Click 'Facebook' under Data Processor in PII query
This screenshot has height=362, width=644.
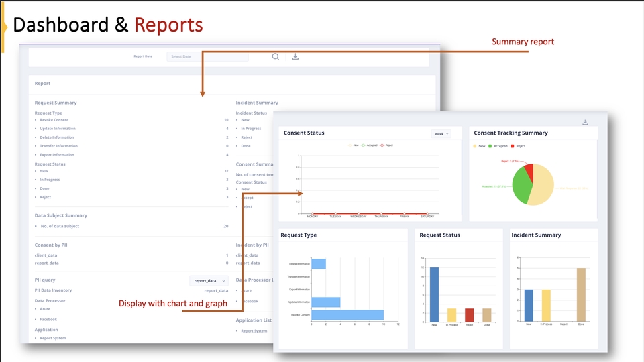coord(48,319)
